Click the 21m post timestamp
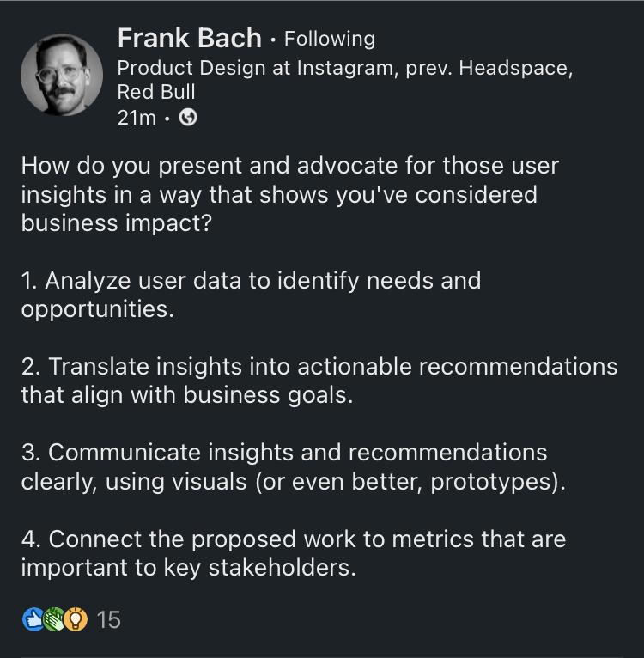This screenshot has height=658, width=644. point(137,118)
